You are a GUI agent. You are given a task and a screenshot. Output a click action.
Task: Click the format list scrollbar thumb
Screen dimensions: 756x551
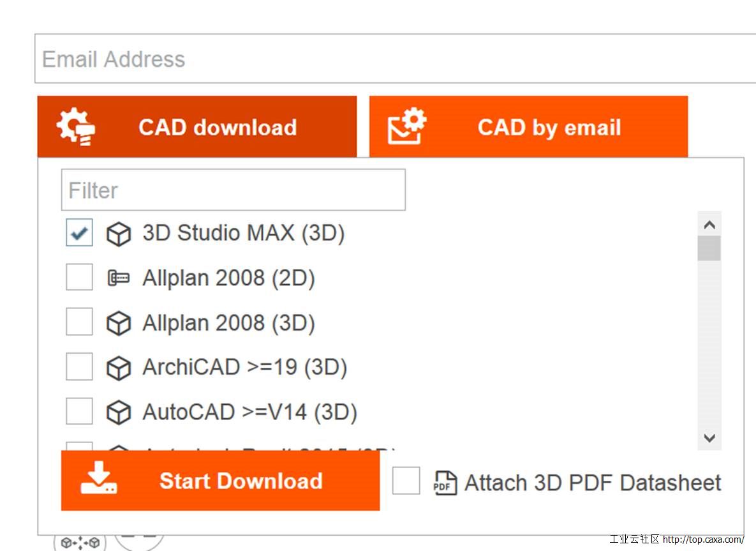(x=709, y=248)
